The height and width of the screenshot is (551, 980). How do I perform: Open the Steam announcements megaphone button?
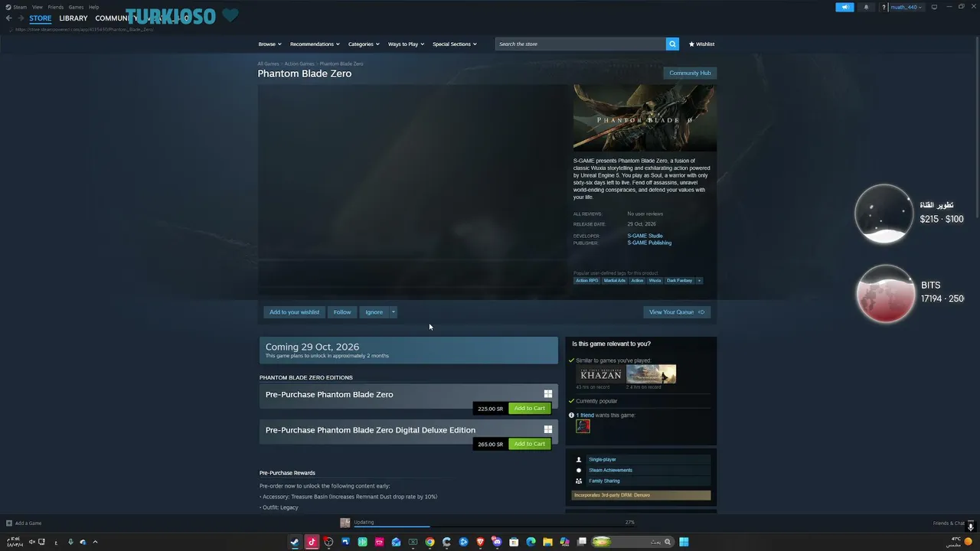point(844,7)
